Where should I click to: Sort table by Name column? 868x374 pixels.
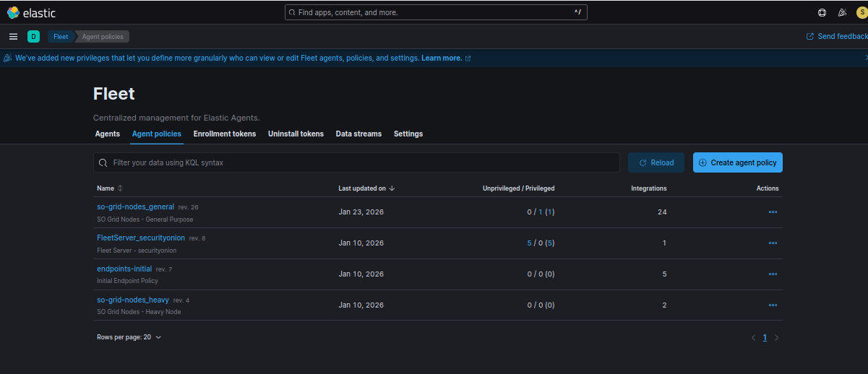(110, 188)
